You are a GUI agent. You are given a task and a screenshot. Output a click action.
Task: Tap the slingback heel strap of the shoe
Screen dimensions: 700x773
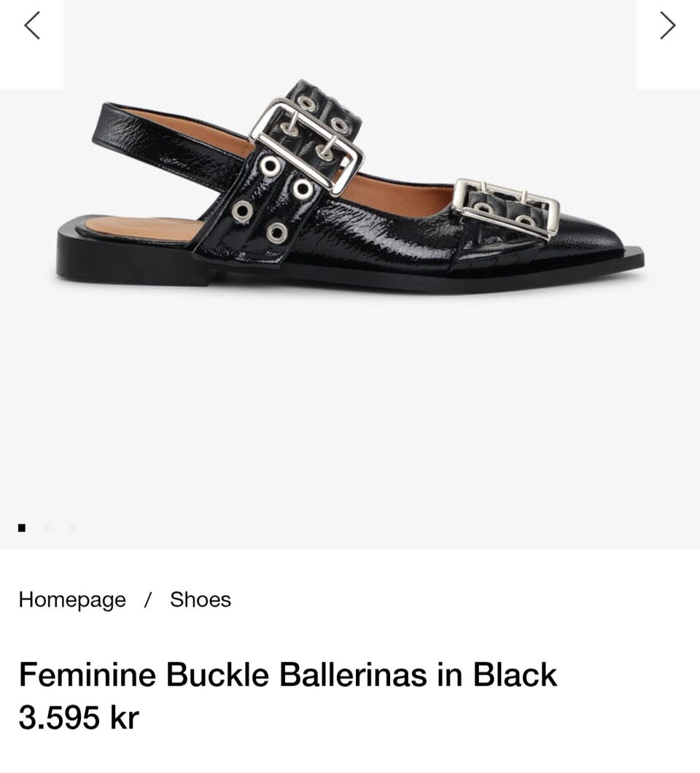click(163, 143)
